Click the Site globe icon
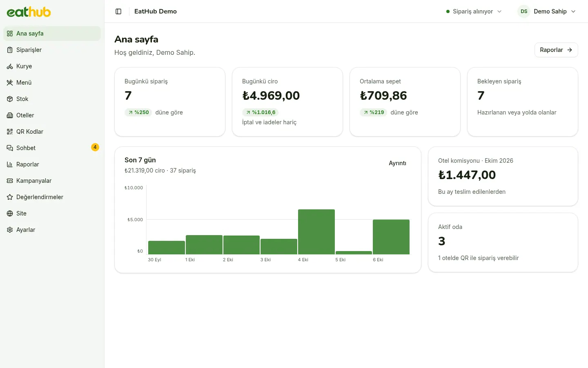 [x=10, y=213]
